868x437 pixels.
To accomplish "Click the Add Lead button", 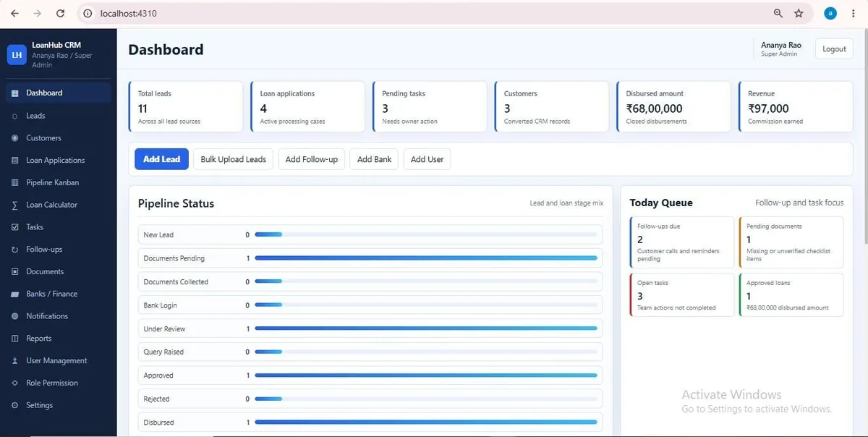I will tap(161, 159).
